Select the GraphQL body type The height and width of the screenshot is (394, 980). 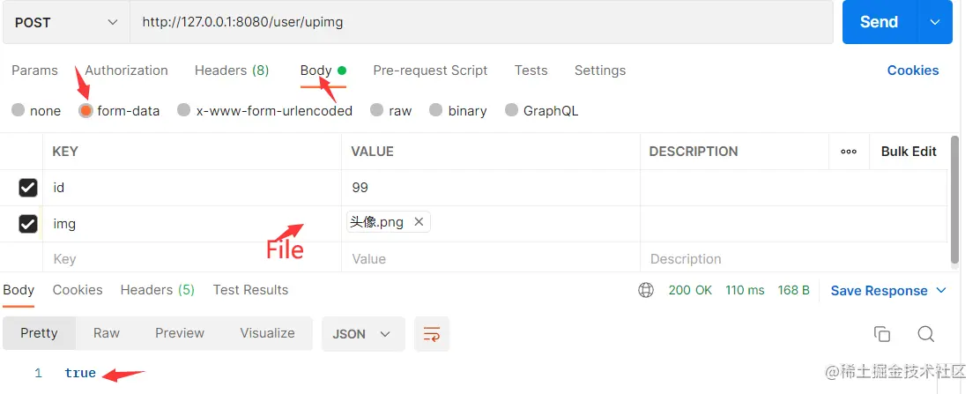[511, 110]
